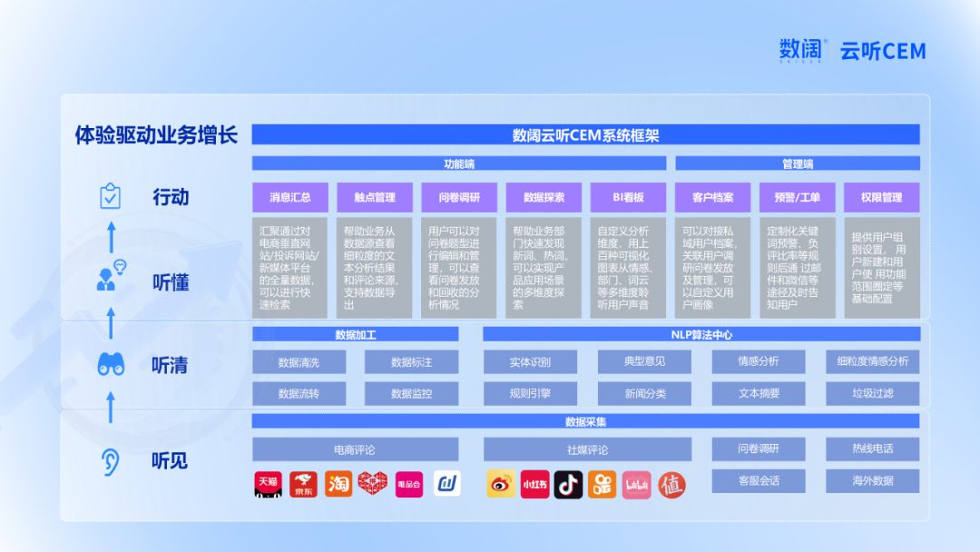Click the 客服会话 box
This screenshot has height=552, width=980.
758,481
